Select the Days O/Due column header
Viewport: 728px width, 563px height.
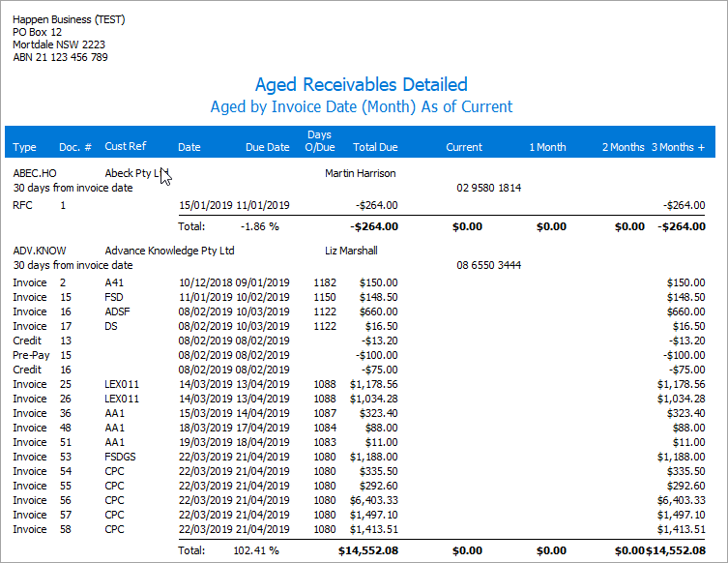[x=318, y=141]
